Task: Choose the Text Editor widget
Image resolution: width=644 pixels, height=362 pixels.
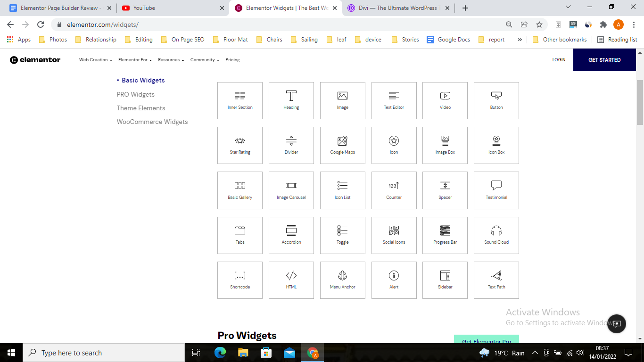Action: [394, 100]
